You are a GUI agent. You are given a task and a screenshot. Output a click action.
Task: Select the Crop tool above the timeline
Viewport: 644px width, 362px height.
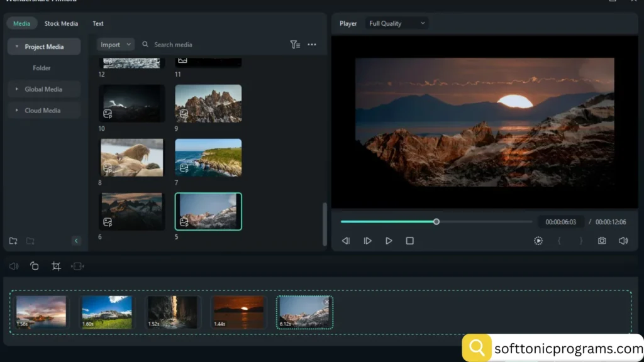[56, 266]
